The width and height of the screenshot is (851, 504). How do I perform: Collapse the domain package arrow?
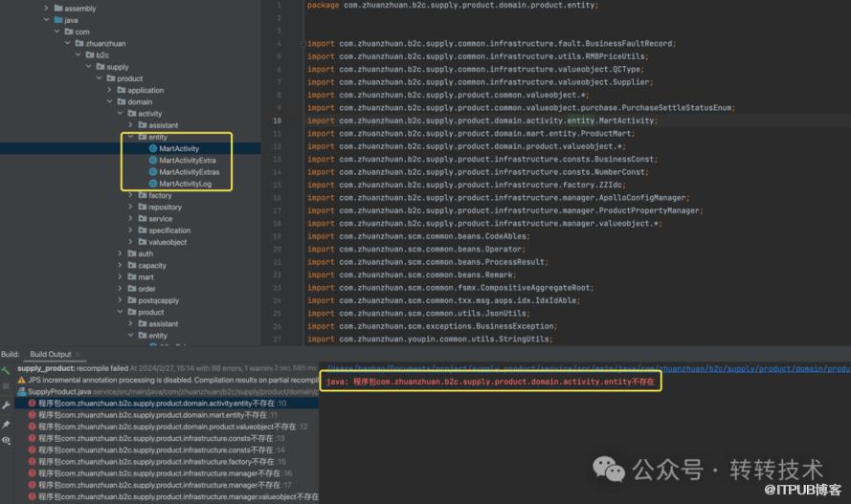coord(110,102)
